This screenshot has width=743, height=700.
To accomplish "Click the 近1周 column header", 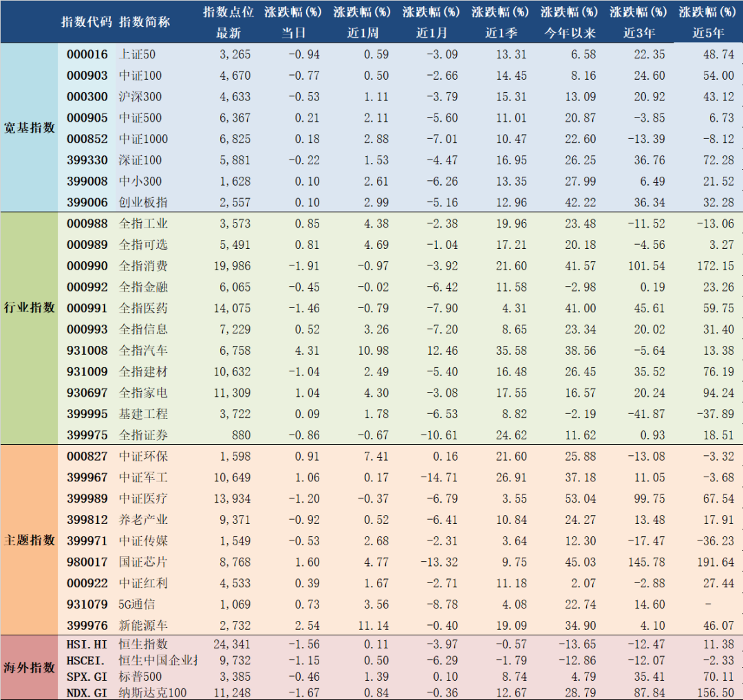I will click(x=363, y=33).
